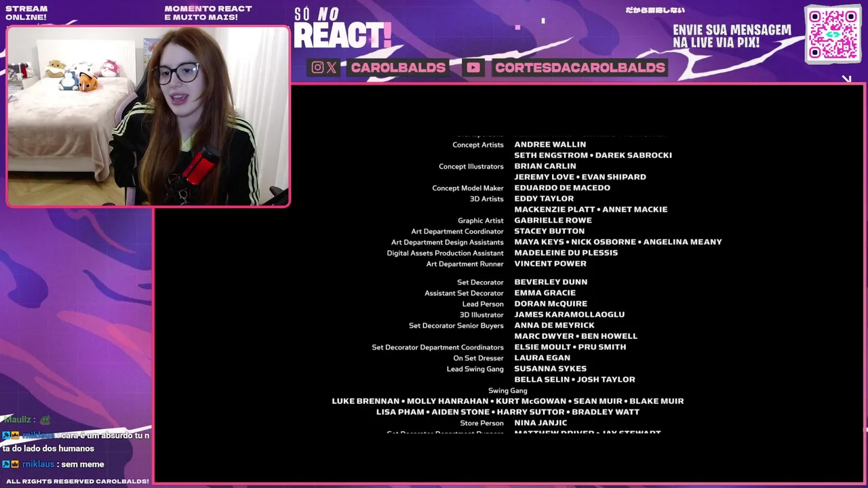Image resolution: width=868 pixels, height=488 pixels.
Task: Click the credit name 'PRU SMITH'
Action: pos(602,347)
